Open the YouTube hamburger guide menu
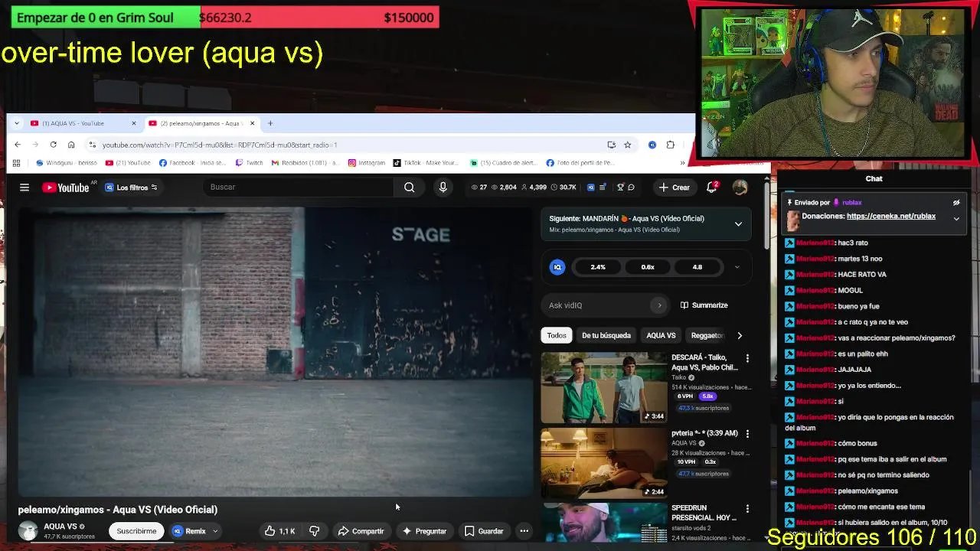Screen dimensions: 980x551 24,187
